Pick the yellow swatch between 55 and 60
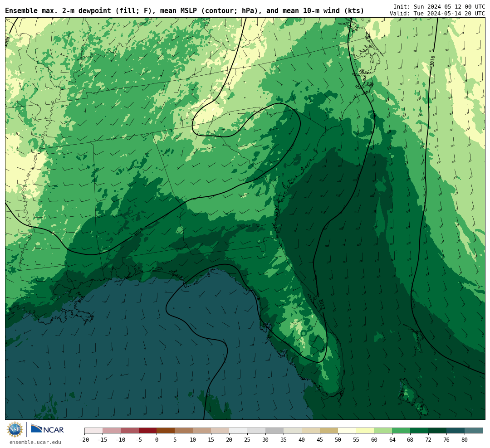The width and height of the screenshot is (490, 448). [x=365, y=431]
